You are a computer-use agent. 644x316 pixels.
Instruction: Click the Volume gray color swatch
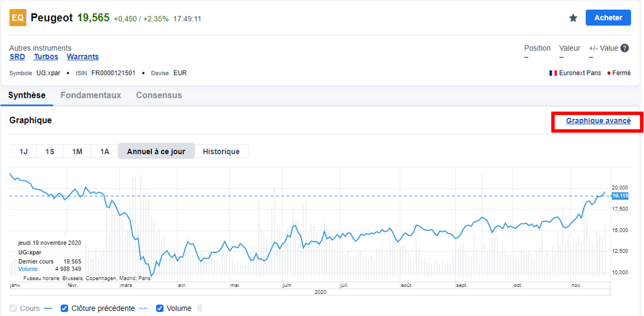pyautogui.click(x=200, y=309)
